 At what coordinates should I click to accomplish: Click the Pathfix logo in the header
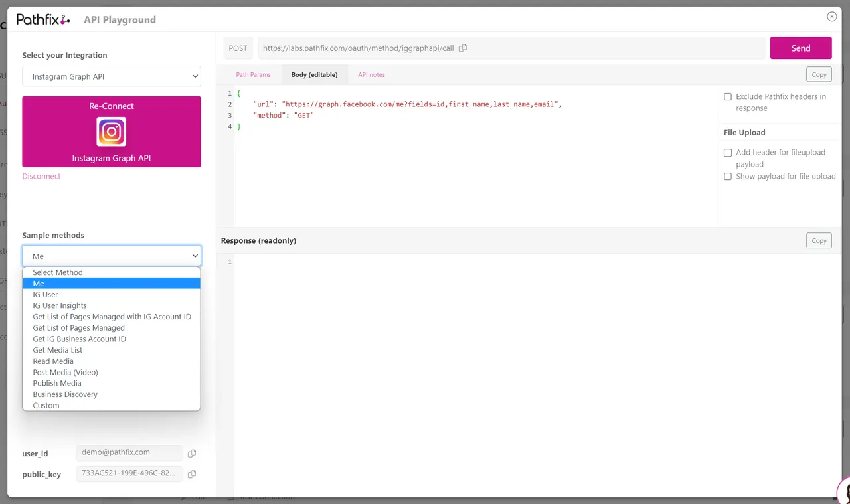42,19
